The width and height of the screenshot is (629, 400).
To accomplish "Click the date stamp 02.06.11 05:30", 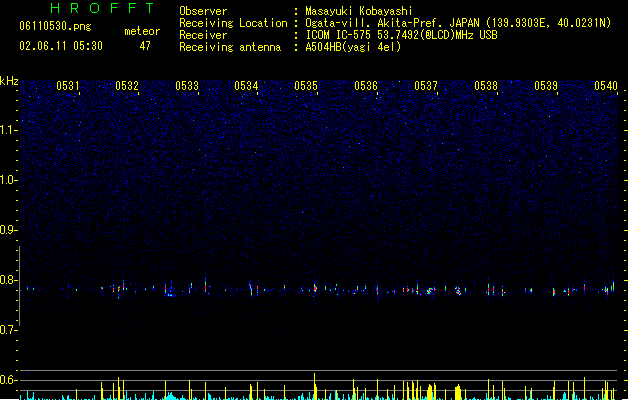I will coord(61,46).
